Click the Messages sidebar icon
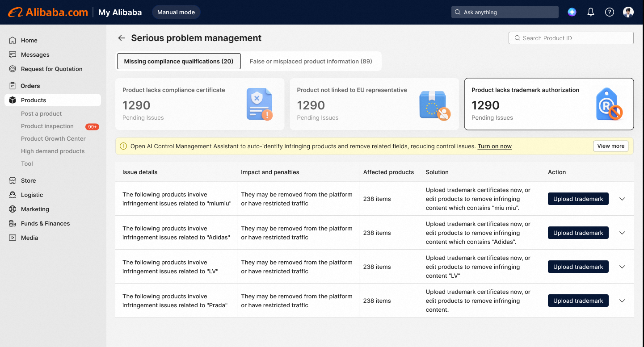644x347 pixels. point(13,54)
